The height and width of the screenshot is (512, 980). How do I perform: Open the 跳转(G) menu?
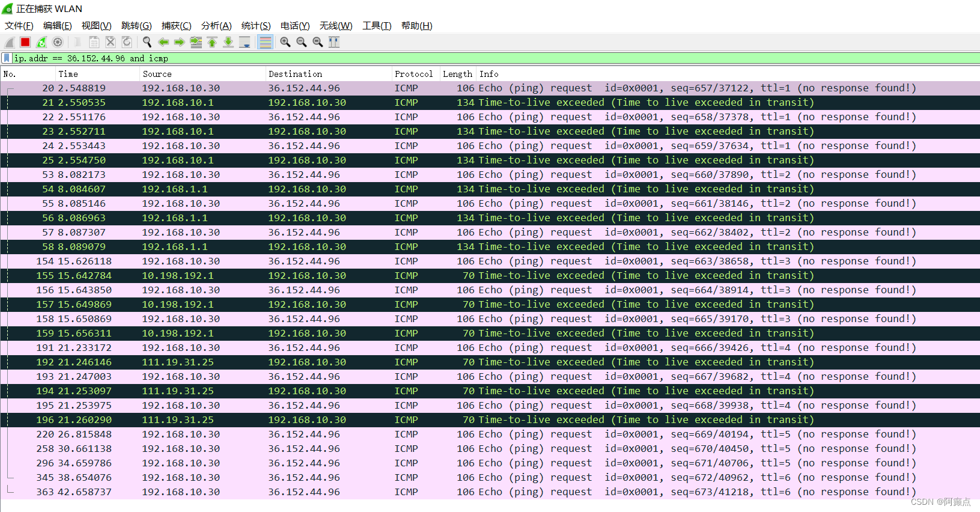pos(136,26)
